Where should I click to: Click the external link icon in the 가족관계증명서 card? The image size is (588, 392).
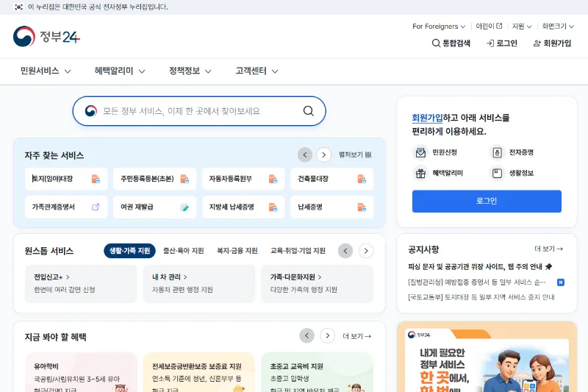tap(96, 207)
